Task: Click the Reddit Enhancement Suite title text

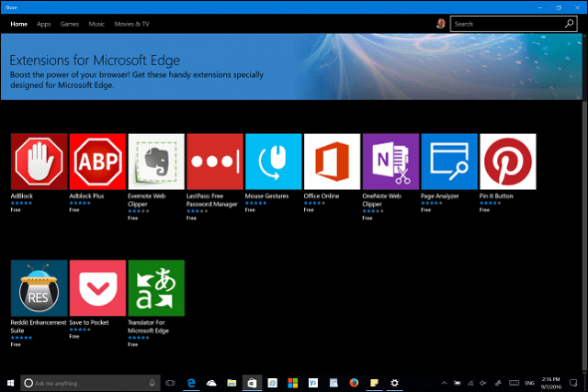Action: [39, 327]
